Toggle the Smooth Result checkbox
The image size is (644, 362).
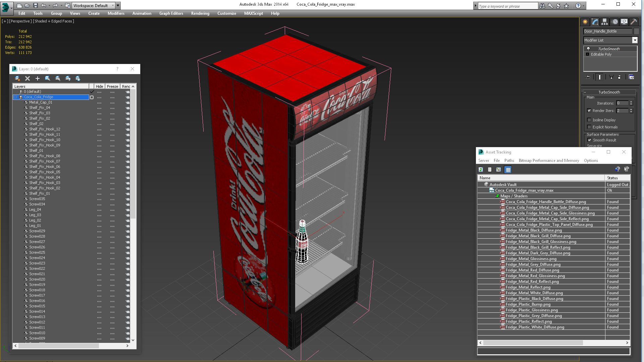(x=589, y=140)
